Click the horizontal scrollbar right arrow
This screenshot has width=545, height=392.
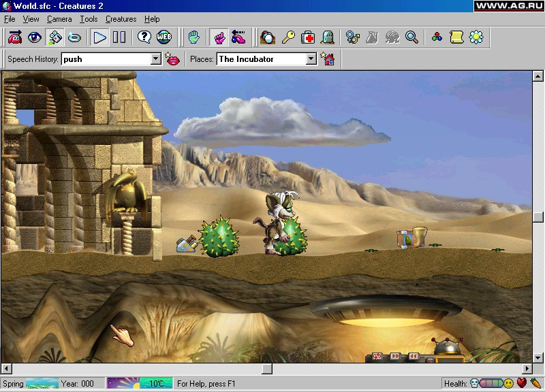pyautogui.click(x=527, y=368)
